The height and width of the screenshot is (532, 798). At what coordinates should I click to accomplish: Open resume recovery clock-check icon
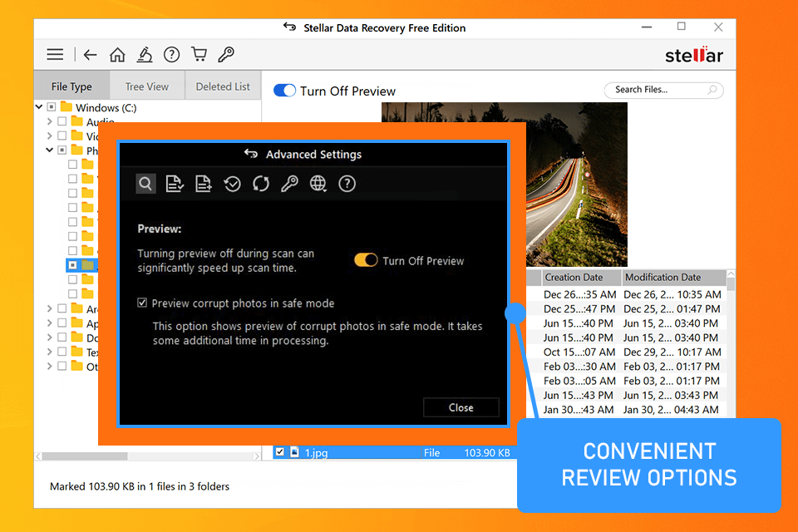(x=232, y=183)
